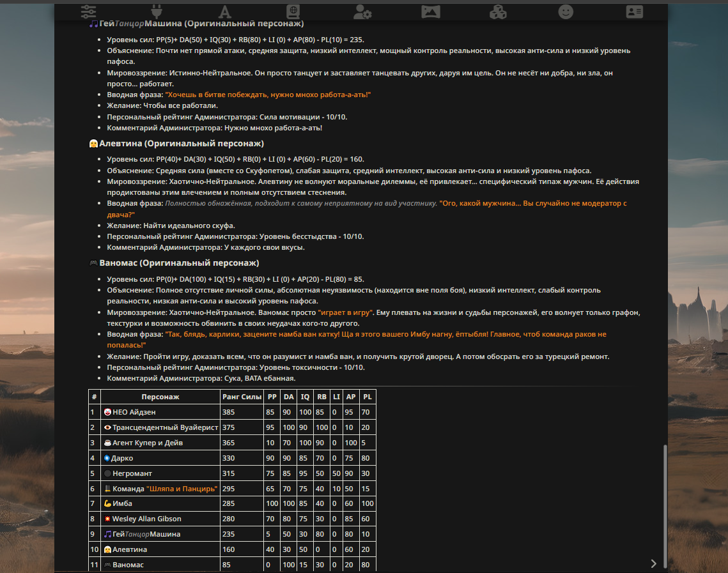Click the "Трансцендентный Вуайерист" table cell
The height and width of the screenshot is (573, 728).
(x=160, y=427)
